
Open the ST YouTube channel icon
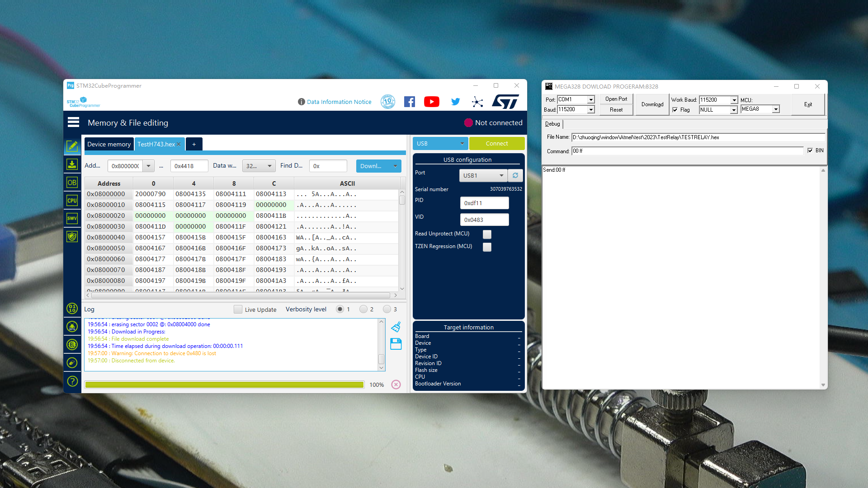click(x=431, y=102)
